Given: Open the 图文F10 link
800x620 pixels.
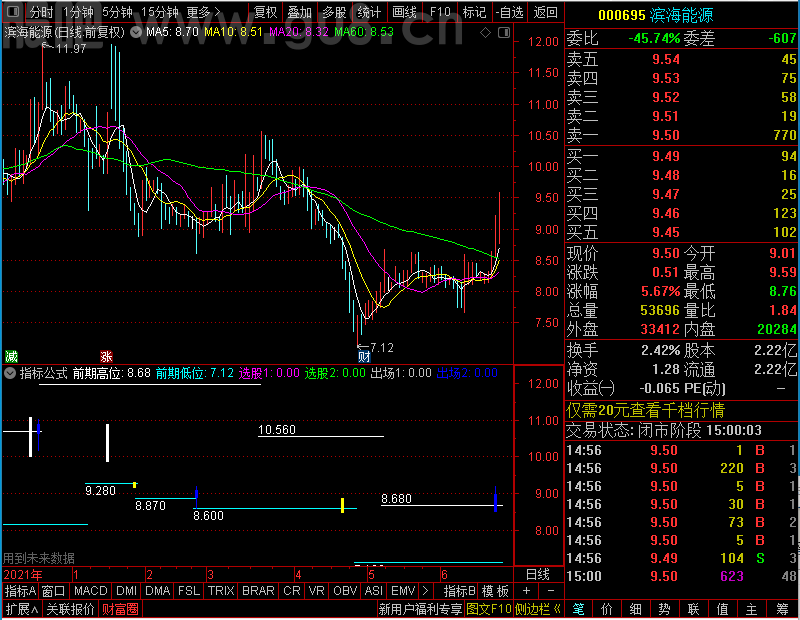Looking at the screenshot, I should coord(489,609).
